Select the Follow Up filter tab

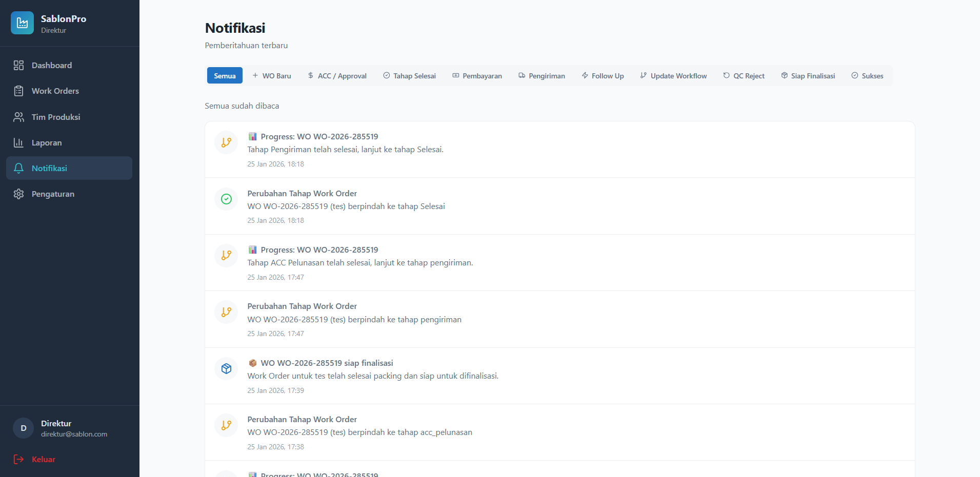pyautogui.click(x=603, y=75)
